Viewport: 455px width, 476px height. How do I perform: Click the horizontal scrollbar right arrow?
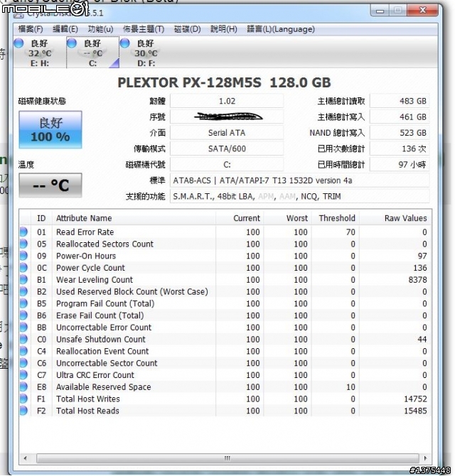coord(425,458)
